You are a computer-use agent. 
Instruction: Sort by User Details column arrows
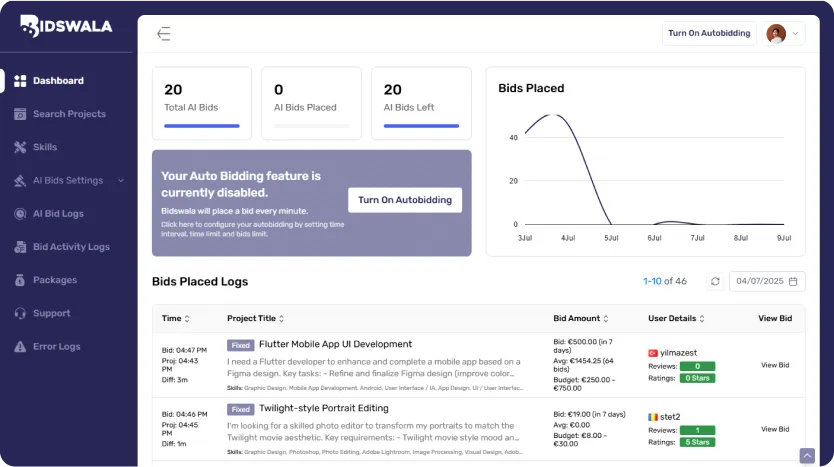point(702,318)
